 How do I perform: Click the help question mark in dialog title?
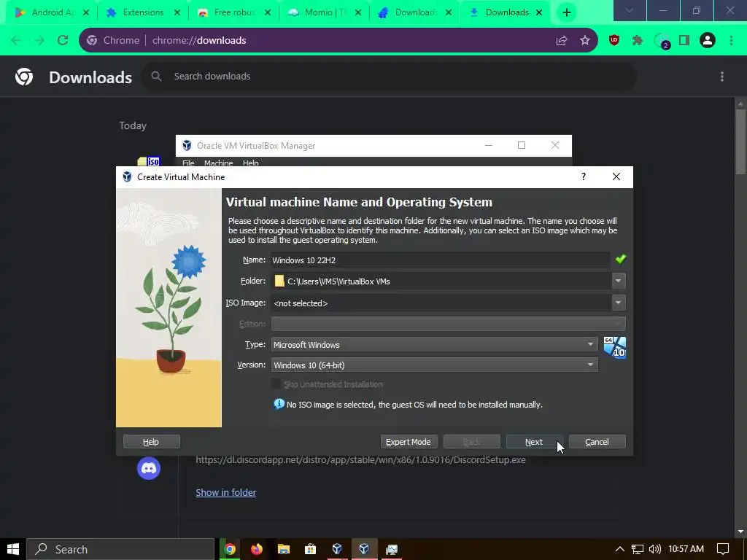(583, 176)
